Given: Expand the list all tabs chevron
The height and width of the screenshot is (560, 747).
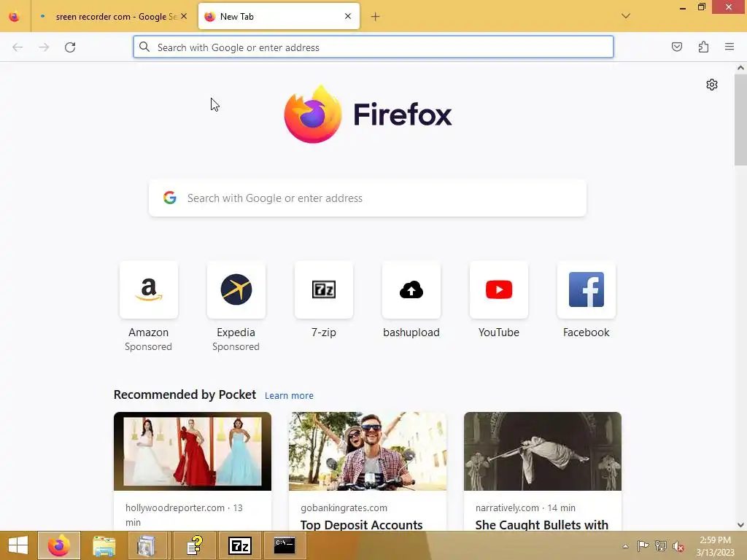Looking at the screenshot, I should (626, 16).
